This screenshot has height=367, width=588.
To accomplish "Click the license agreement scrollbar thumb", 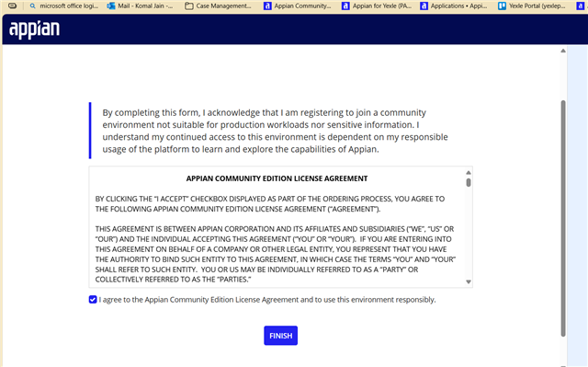I will [469, 183].
